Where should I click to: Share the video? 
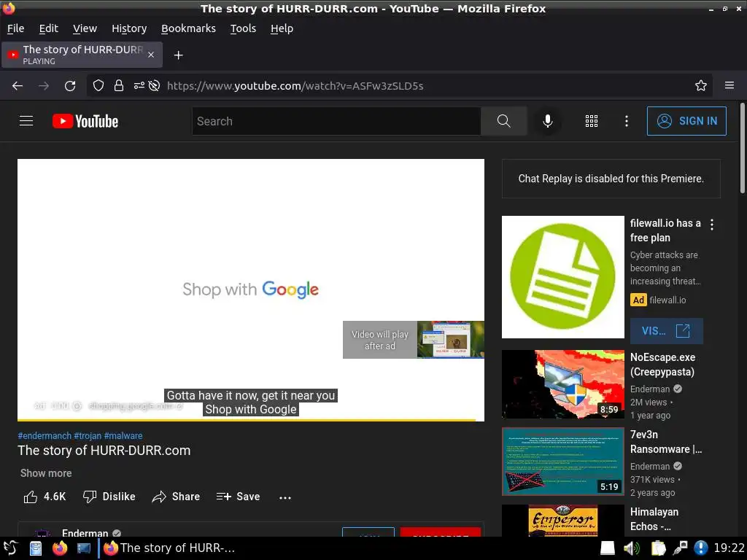(176, 497)
